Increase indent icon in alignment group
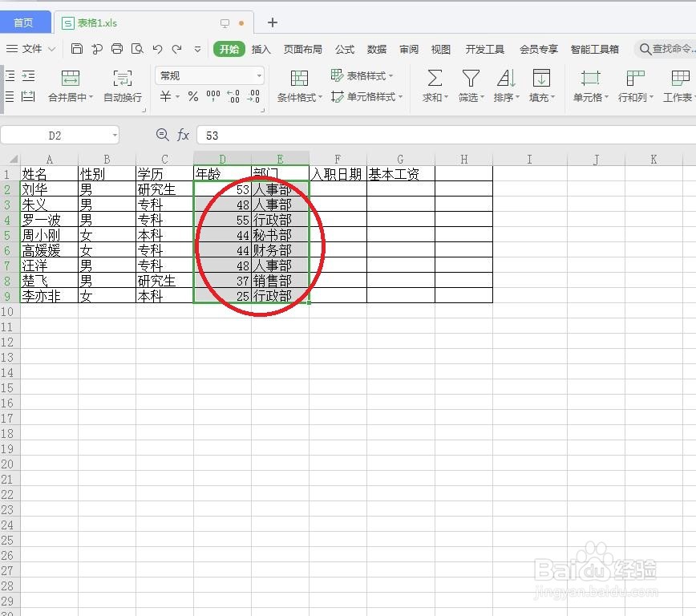 (28, 76)
